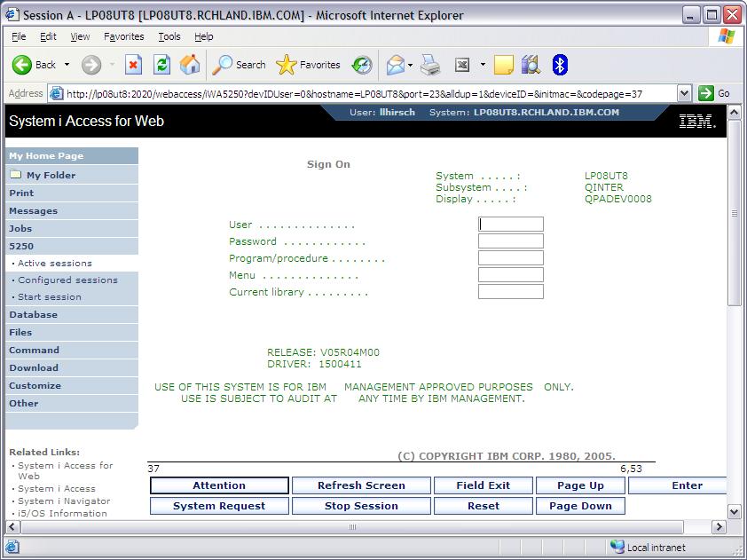Screen dimensions: 747x560
Task: Click the Forward arrow icon
Action: point(91,65)
